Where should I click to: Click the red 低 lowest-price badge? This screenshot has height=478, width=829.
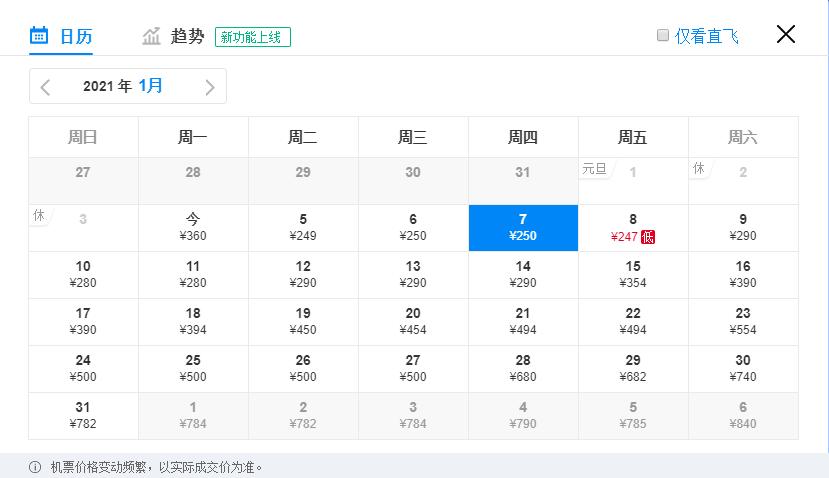pos(648,237)
